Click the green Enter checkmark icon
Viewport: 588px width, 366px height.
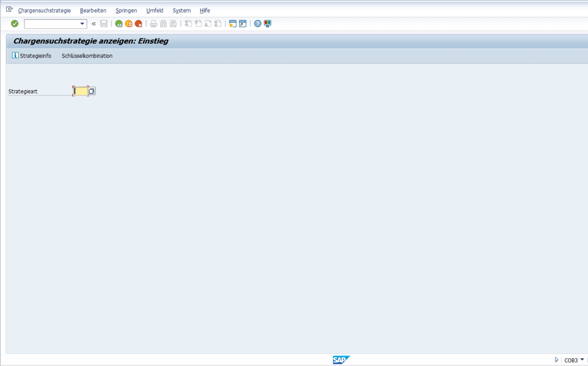pos(15,24)
